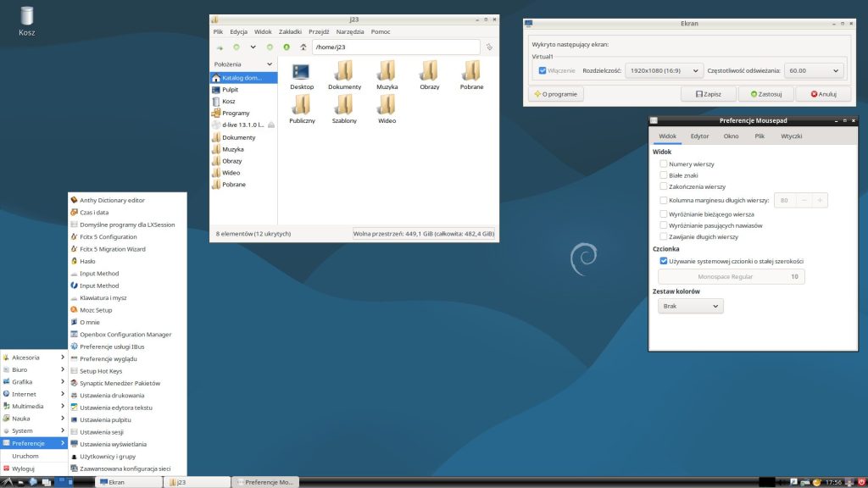Open the Desktop folder in file view
Viewport: 868px width, 488px height.
point(301,75)
